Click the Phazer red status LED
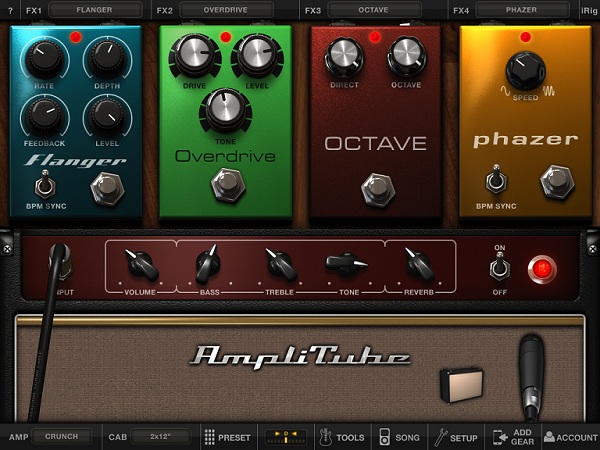600x450 pixels. [525, 37]
